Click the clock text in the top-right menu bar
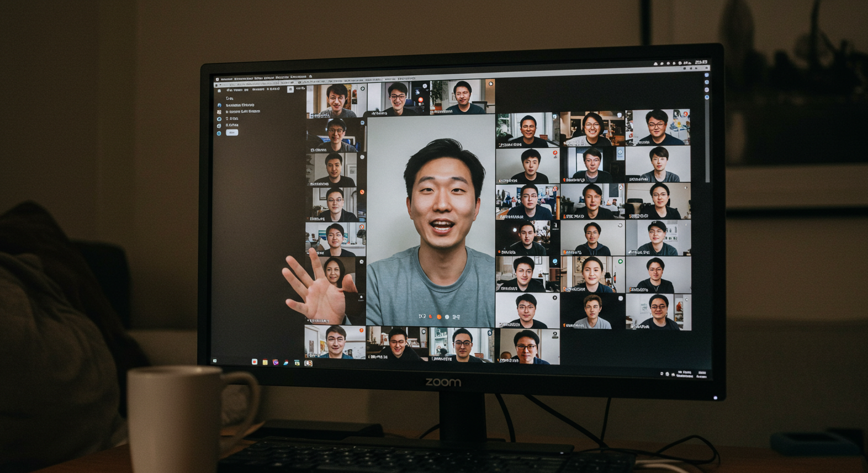This screenshot has height=473, width=868. point(701,62)
